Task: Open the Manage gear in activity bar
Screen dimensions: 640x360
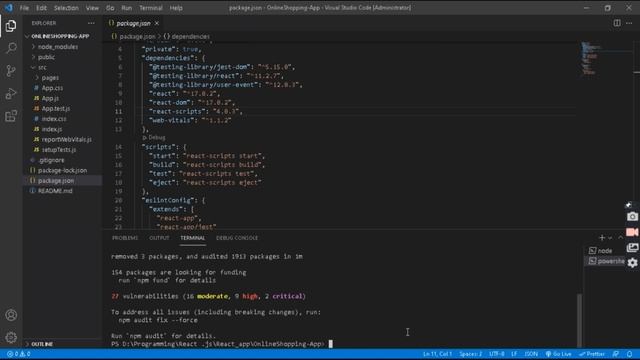Action: pos(11,337)
